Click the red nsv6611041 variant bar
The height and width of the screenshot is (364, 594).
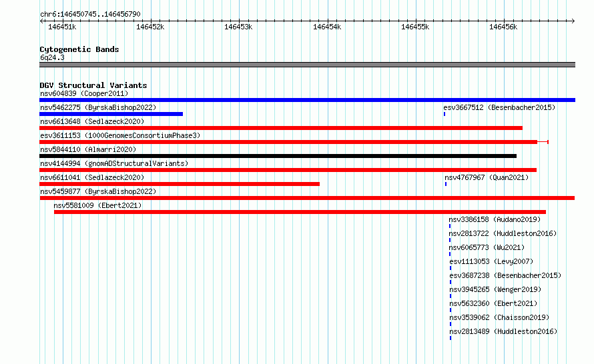[180, 184]
